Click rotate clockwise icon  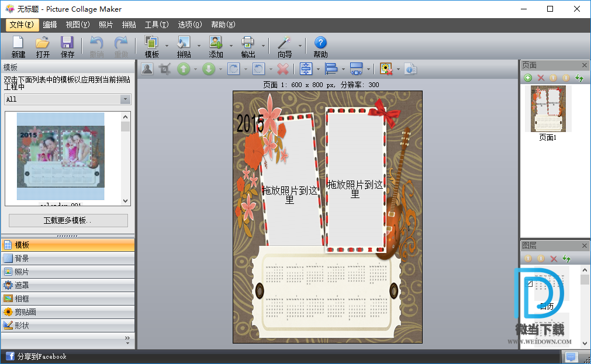[233, 69]
